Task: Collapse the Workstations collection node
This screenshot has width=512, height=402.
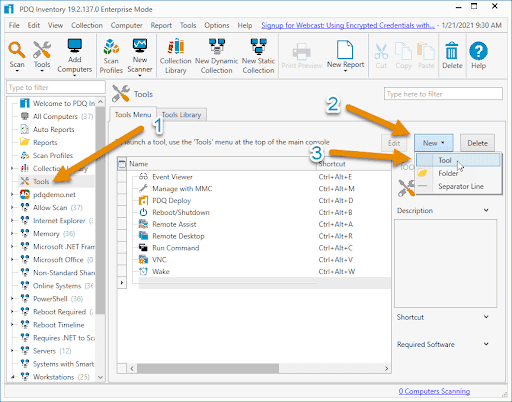Action: [12, 377]
